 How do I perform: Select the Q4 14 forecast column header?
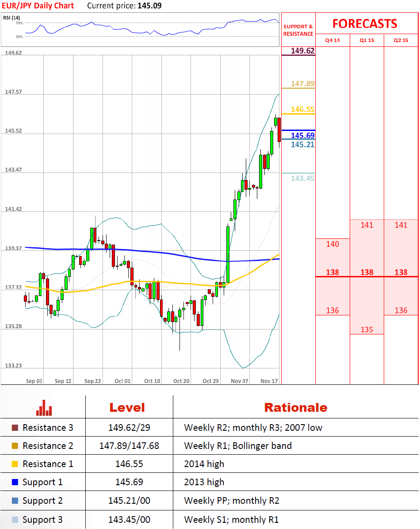332,40
